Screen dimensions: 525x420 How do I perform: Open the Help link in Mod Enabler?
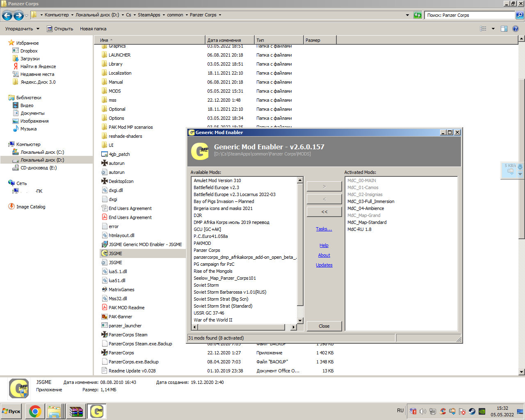point(324,245)
